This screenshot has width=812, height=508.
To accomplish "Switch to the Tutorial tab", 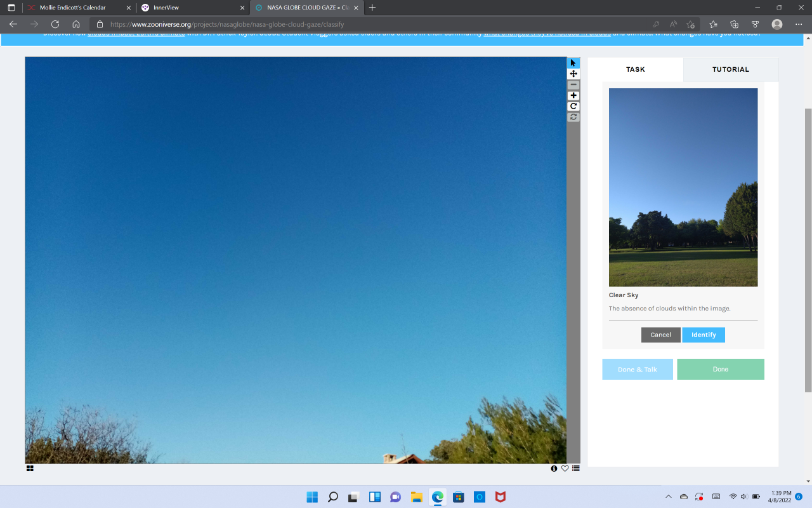I will [731, 69].
